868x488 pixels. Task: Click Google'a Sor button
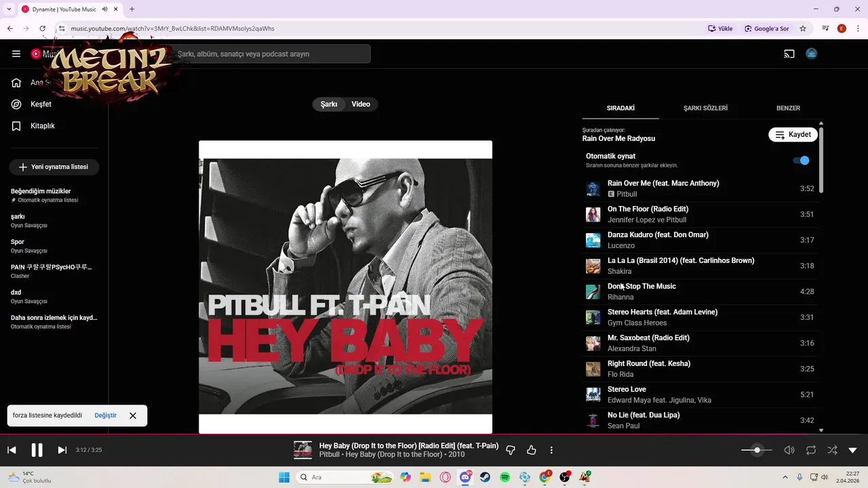point(767,28)
